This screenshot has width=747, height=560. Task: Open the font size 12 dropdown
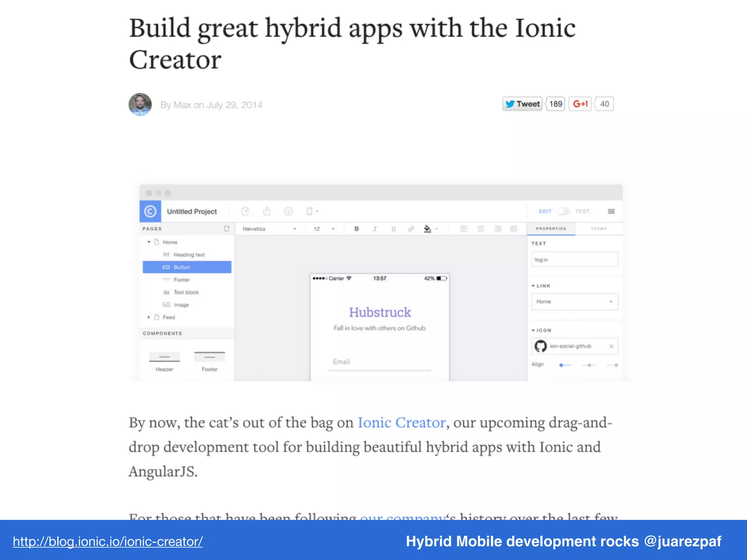[324, 229]
